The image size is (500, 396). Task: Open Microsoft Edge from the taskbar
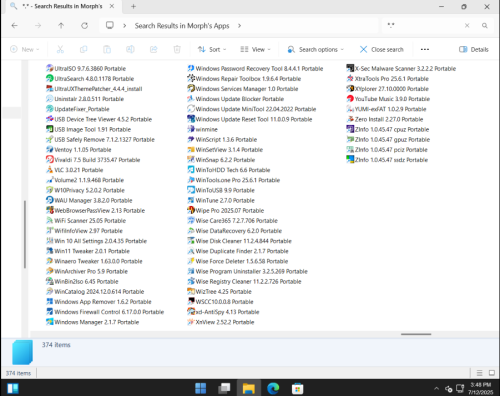[273, 388]
